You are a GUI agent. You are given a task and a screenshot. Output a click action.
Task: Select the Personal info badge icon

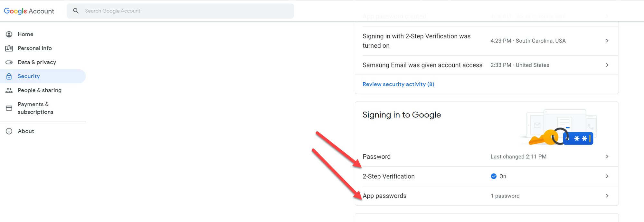pos(9,48)
